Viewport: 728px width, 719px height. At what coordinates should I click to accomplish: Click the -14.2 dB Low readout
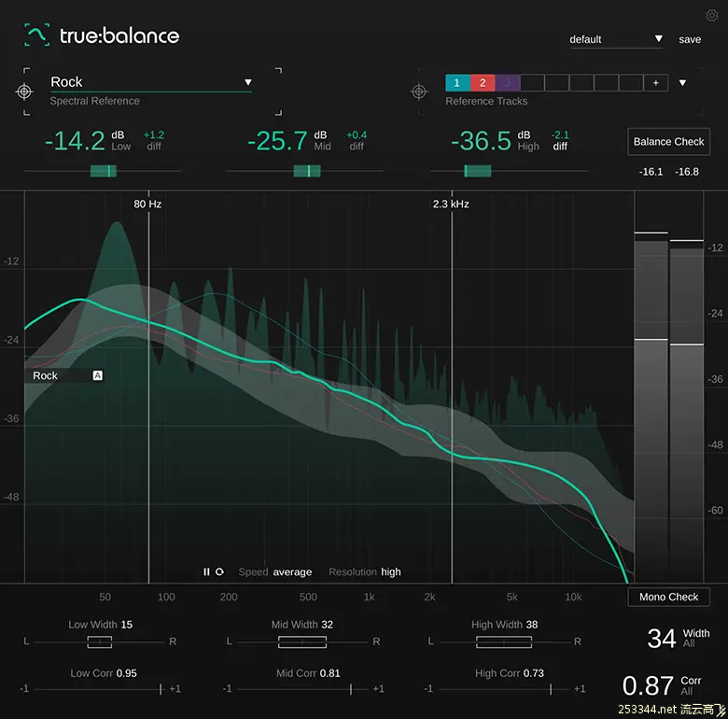[x=75, y=141]
